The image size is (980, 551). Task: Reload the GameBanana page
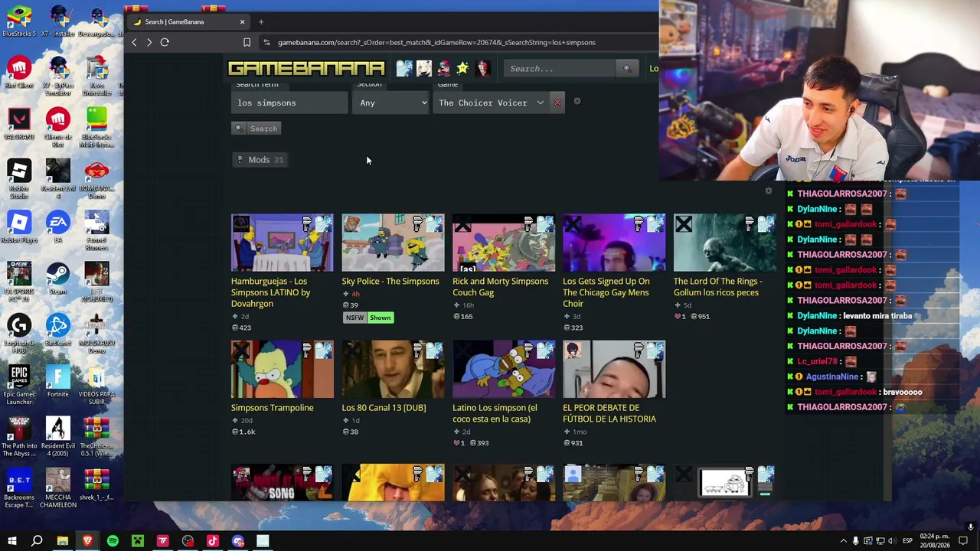point(165,42)
